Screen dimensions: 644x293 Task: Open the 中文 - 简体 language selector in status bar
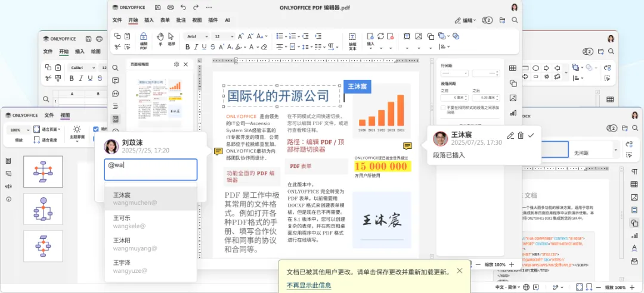tap(507, 287)
